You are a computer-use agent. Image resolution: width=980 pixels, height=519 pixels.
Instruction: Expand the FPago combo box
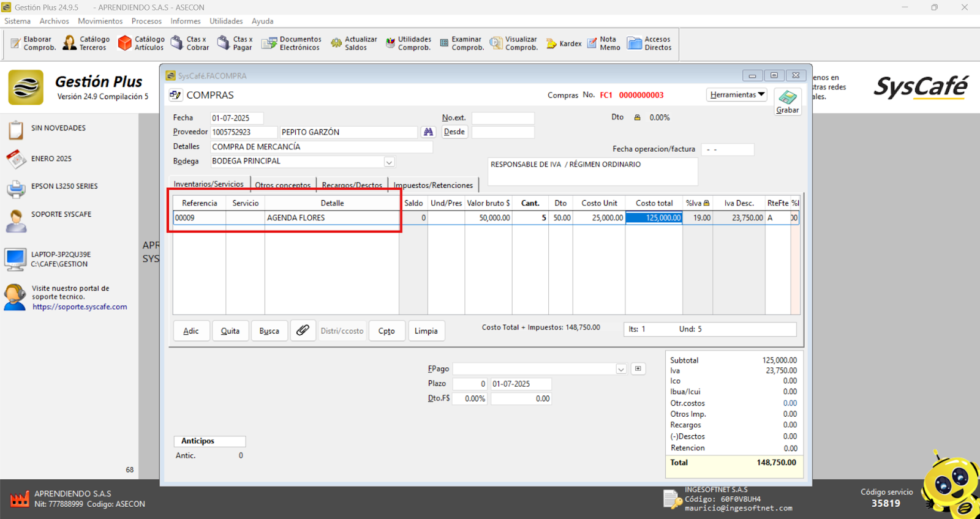pos(621,369)
